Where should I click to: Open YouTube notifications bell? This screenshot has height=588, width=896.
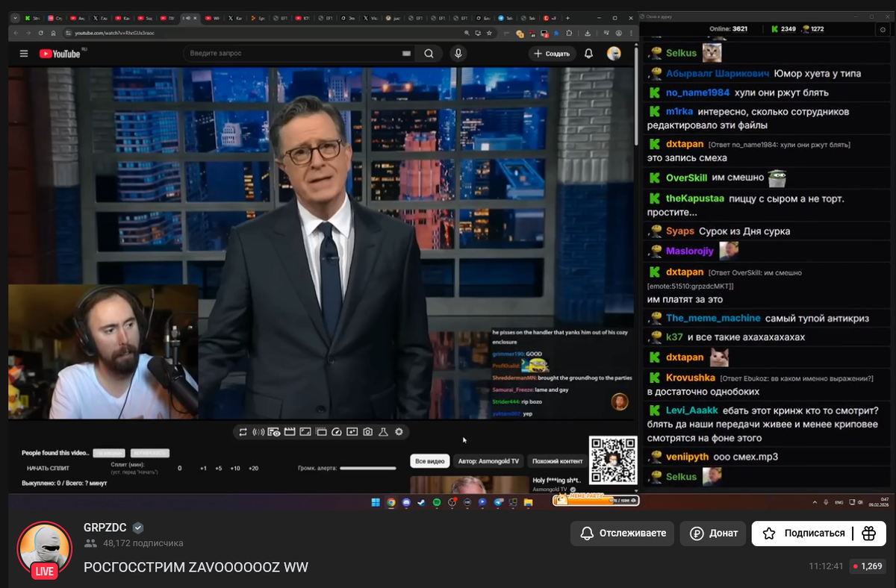pos(588,54)
